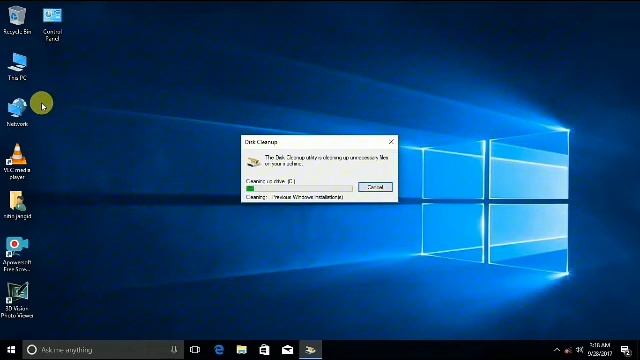Viewport: 640px width, 360px height.
Task: Click the Disk Cleanup progress bar
Action: click(x=299, y=188)
